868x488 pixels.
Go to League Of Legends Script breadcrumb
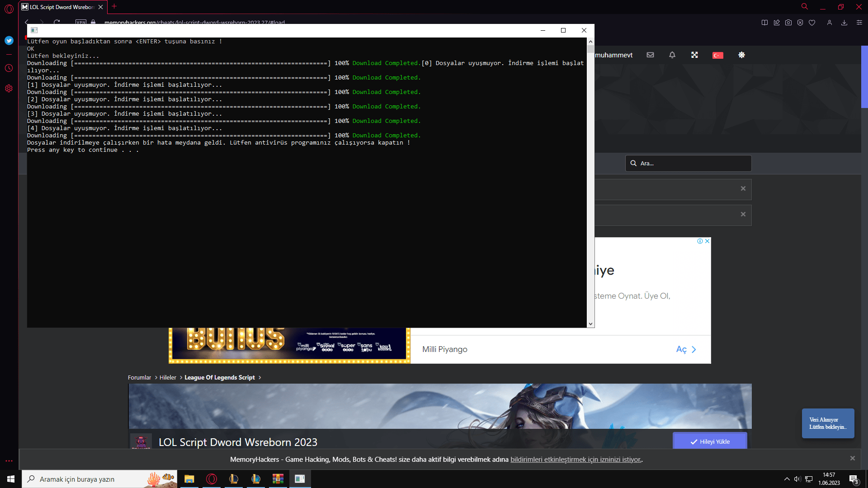(x=220, y=378)
